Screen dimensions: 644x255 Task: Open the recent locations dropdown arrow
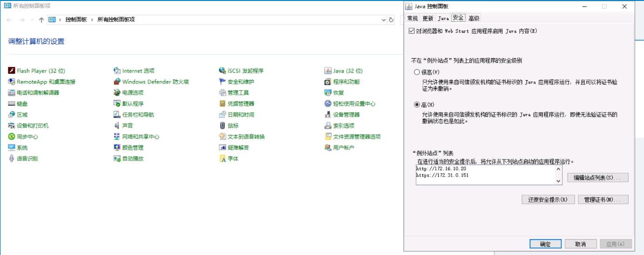32,20
